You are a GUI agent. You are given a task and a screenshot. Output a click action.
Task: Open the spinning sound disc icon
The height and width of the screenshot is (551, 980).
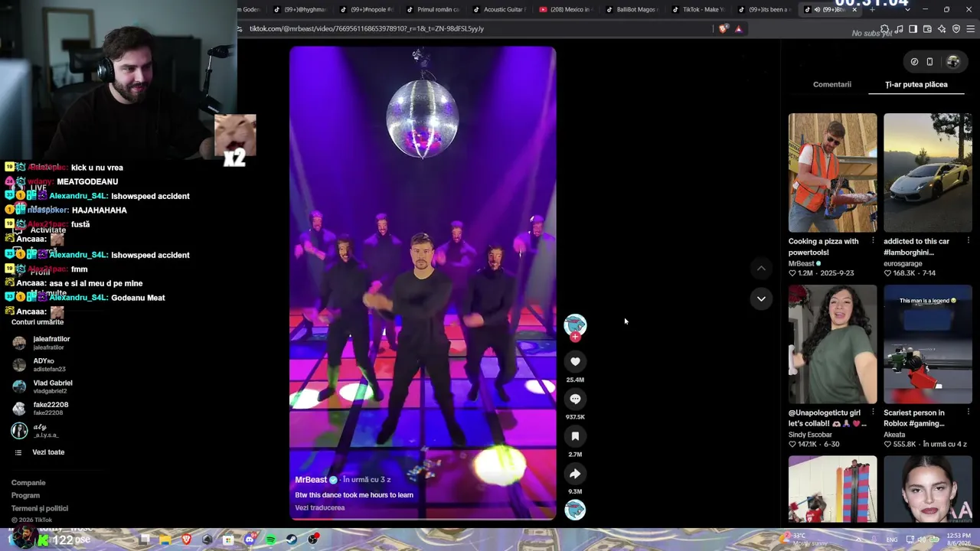[575, 510]
